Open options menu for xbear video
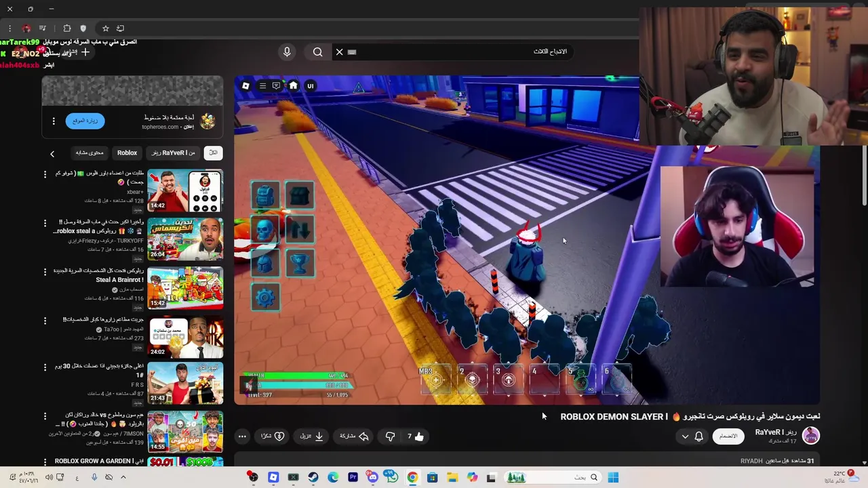Image resolution: width=868 pixels, height=488 pixels. pos(45,174)
